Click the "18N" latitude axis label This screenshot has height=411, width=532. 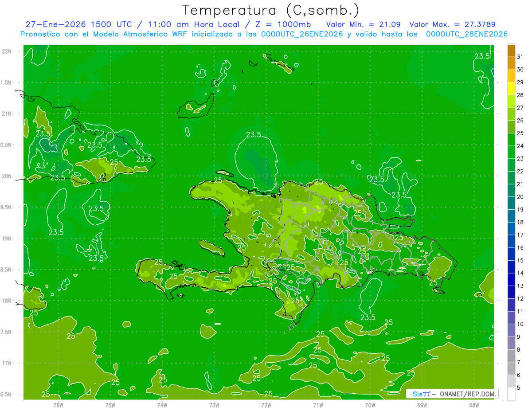[x=7, y=301]
